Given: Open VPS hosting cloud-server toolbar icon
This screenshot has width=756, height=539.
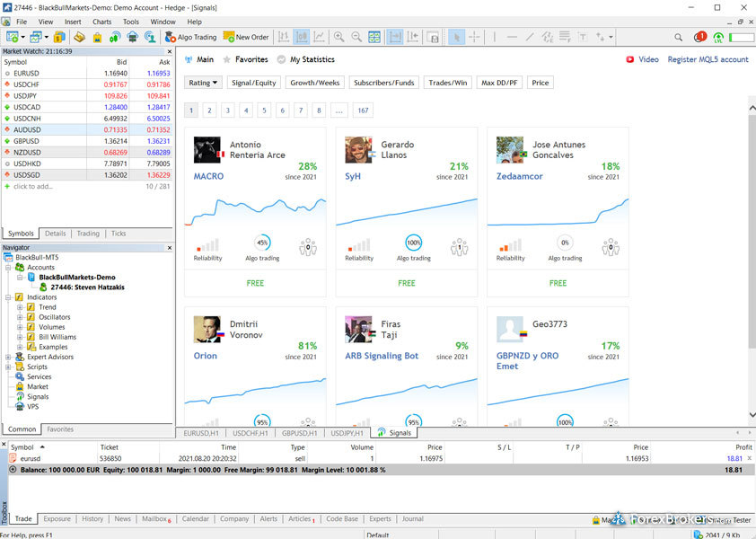Looking at the screenshot, I should coord(133,37).
